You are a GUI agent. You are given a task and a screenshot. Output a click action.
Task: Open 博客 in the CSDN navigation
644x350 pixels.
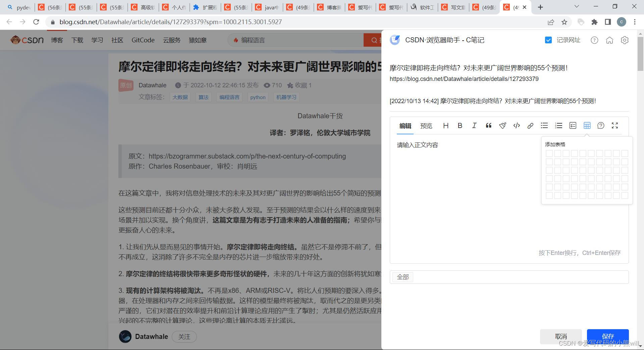(x=57, y=40)
